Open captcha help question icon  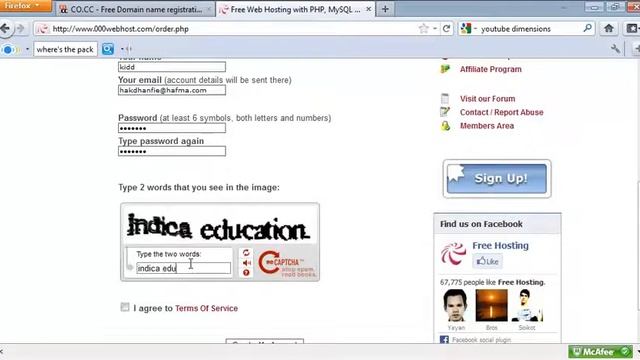[246, 273]
